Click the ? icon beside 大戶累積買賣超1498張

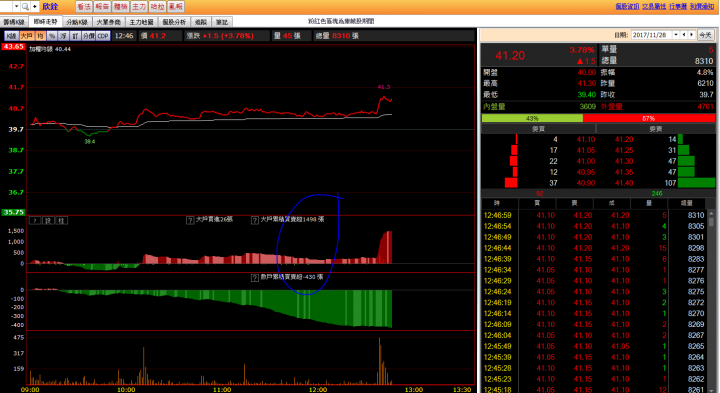pyautogui.click(x=255, y=220)
